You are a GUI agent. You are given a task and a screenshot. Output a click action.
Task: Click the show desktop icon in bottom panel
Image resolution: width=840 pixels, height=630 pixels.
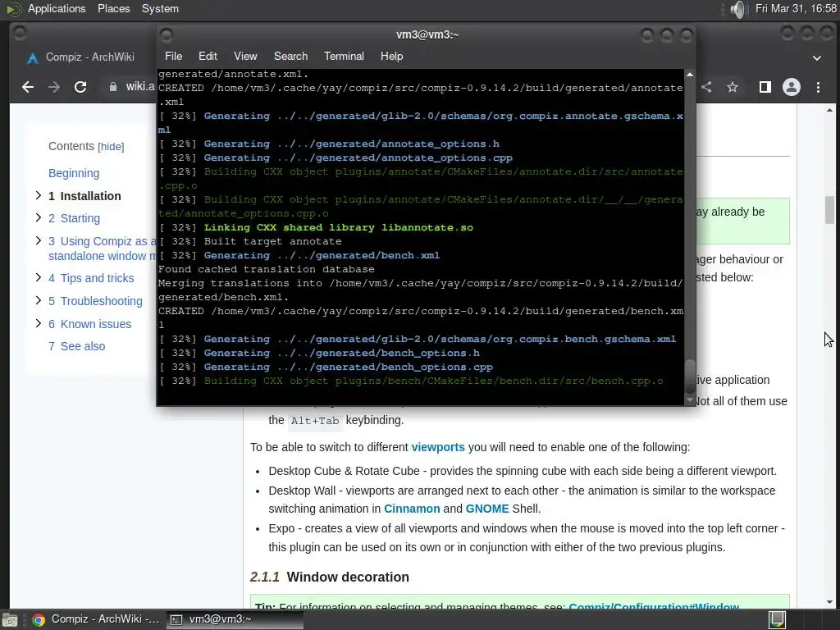[10, 620]
